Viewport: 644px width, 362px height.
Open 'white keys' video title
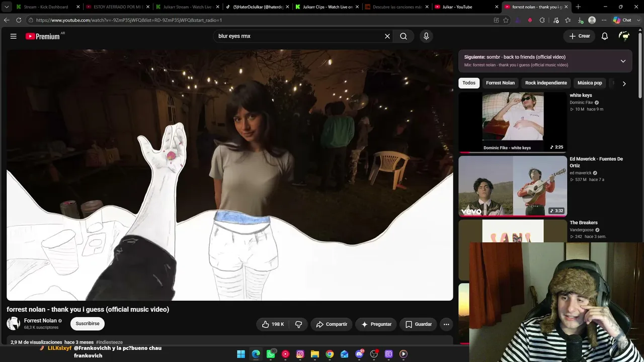(581, 96)
